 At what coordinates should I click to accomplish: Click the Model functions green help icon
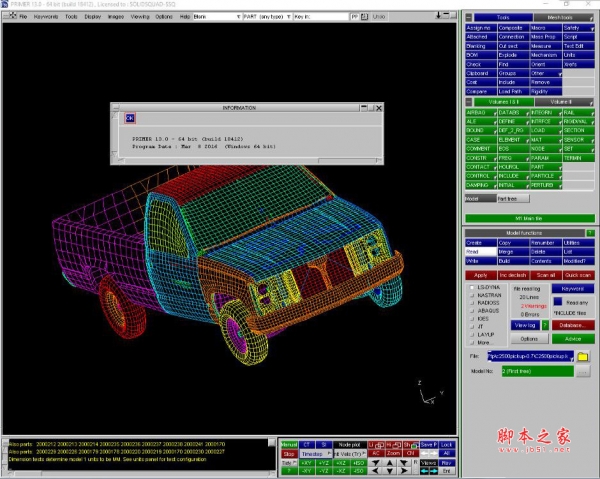pyautogui.click(x=589, y=233)
